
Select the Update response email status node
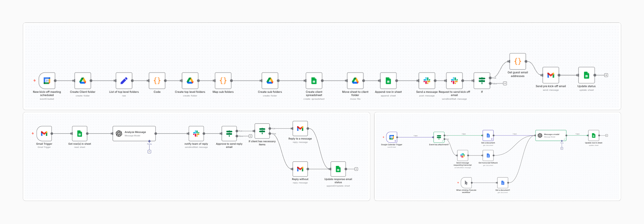pyautogui.click(x=338, y=169)
